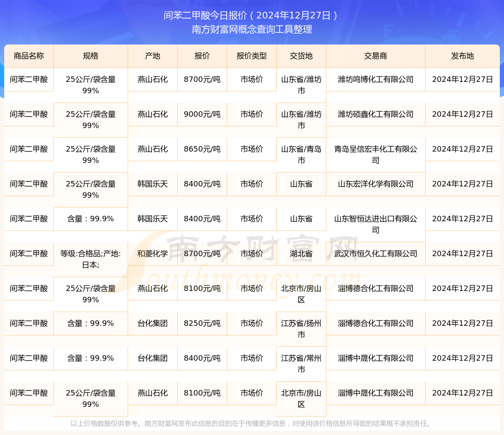Select the 交货地 column header

click(301, 56)
